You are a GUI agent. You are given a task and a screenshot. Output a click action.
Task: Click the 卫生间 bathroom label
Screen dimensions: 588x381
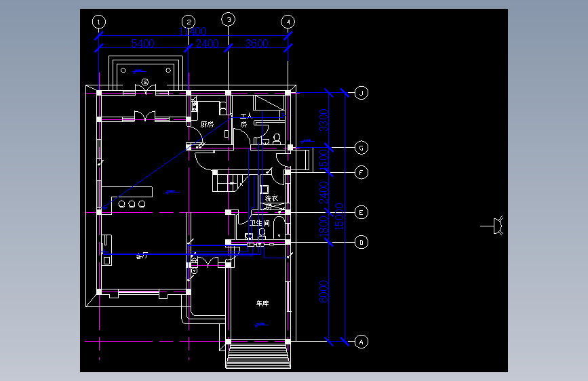coord(260,223)
